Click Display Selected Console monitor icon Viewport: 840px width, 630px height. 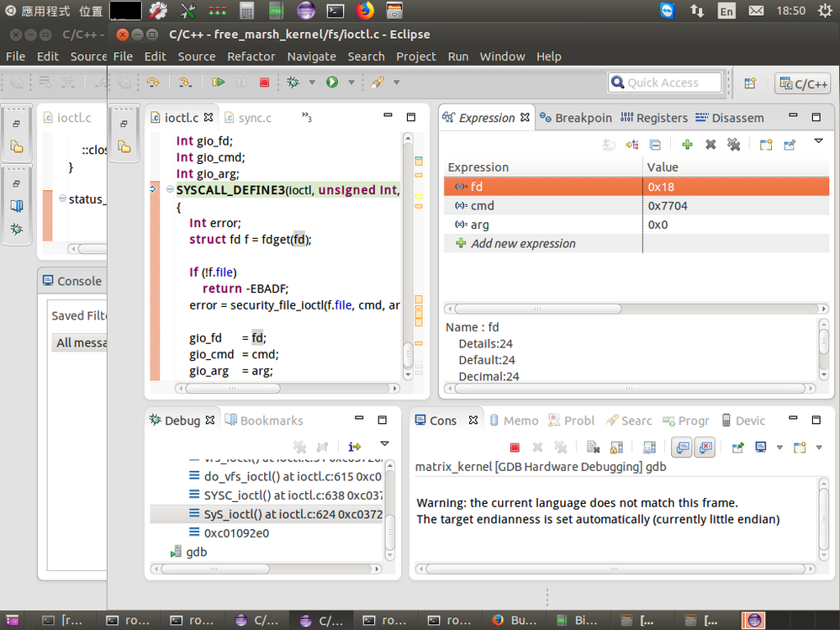[761, 447]
